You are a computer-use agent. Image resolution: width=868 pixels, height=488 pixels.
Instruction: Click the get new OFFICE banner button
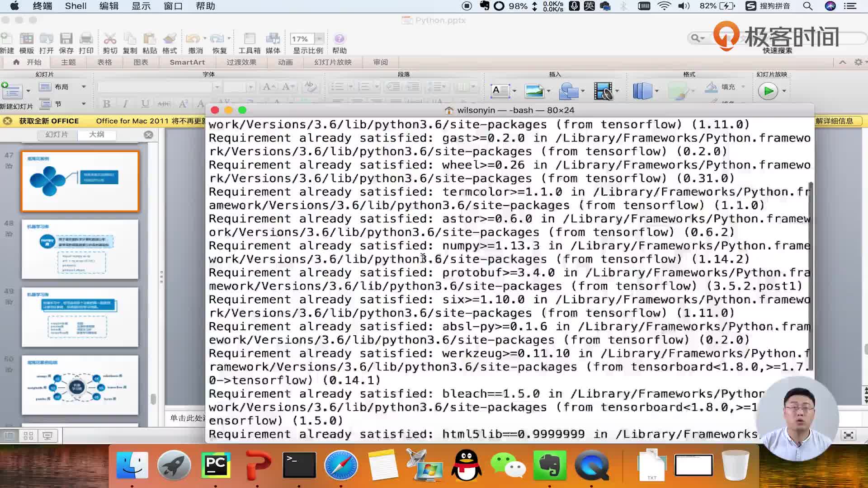point(49,121)
